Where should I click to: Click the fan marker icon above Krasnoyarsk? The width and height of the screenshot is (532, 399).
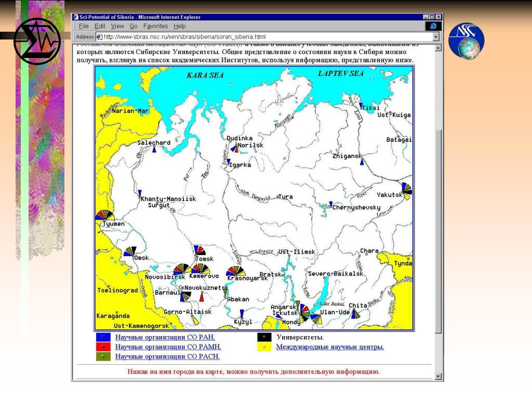tap(236, 271)
